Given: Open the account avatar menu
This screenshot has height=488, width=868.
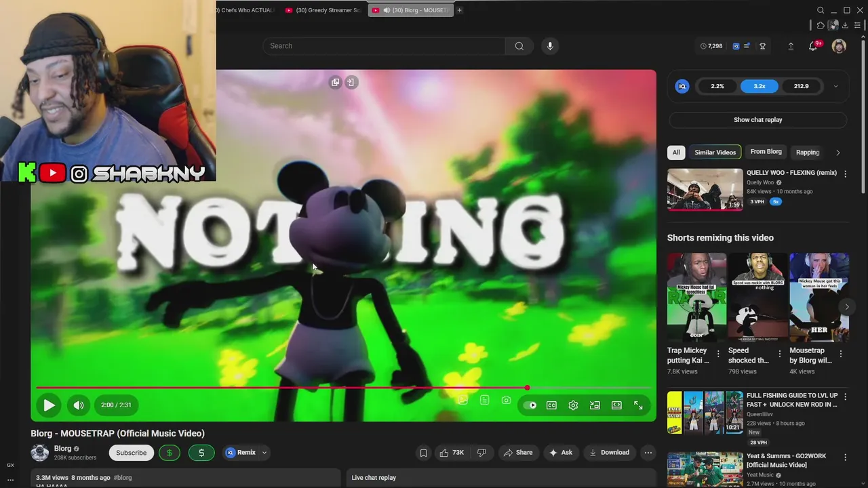Looking at the screenshot, I should point(839,46).
